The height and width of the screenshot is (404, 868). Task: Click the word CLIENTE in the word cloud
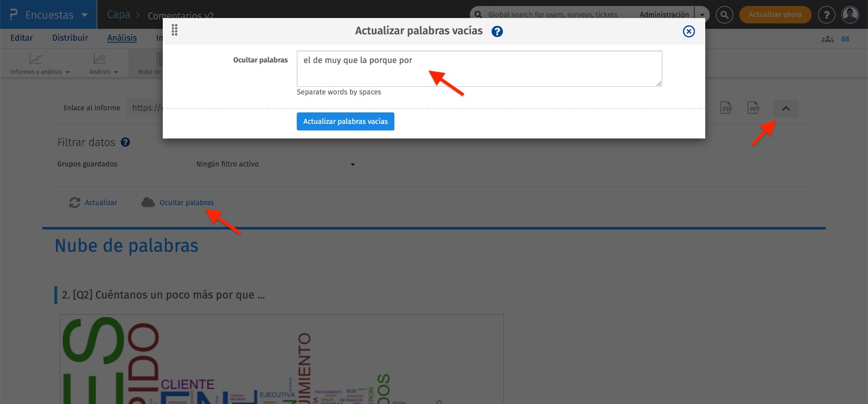(188, 384)
